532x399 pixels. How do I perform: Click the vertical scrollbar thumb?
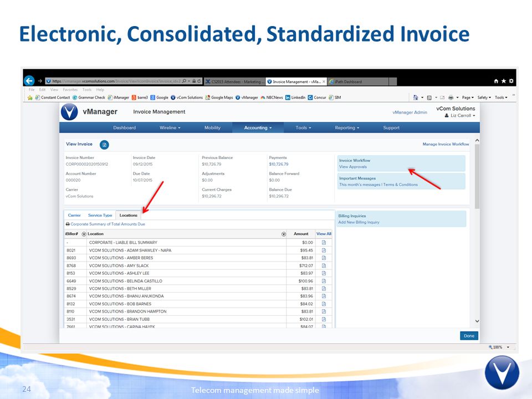coord(477,176)
